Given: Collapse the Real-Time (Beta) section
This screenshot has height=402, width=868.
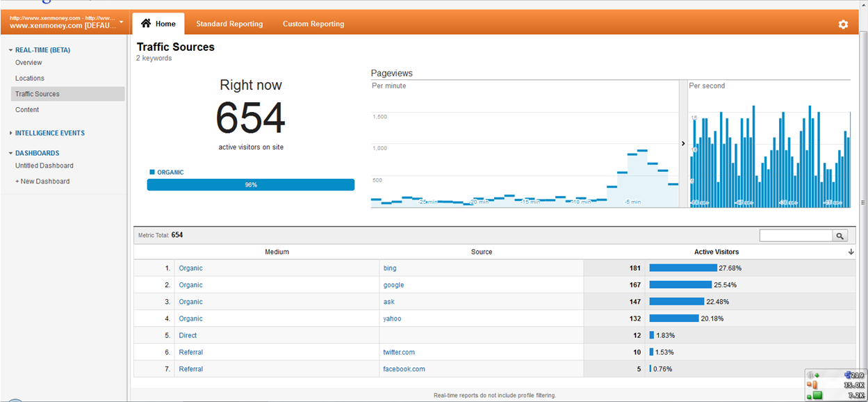Looking at the screenshot, I should [11, 50].
